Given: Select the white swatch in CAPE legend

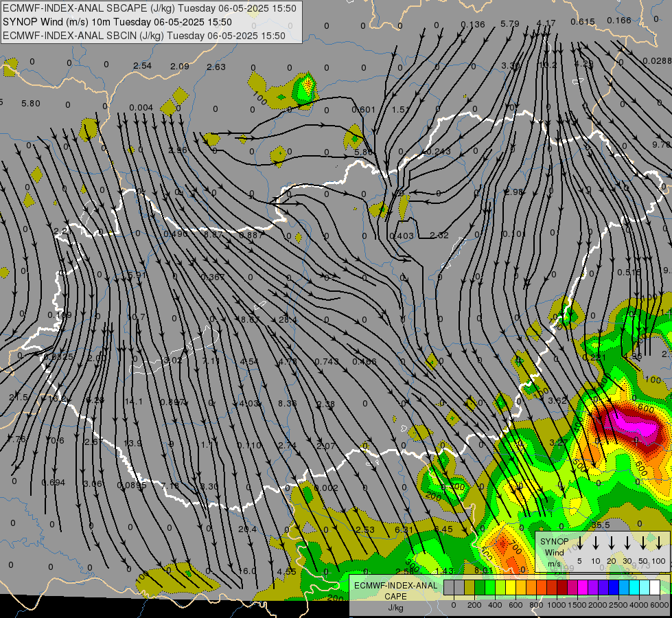Looking at the screenshot, I should [655, 588].
